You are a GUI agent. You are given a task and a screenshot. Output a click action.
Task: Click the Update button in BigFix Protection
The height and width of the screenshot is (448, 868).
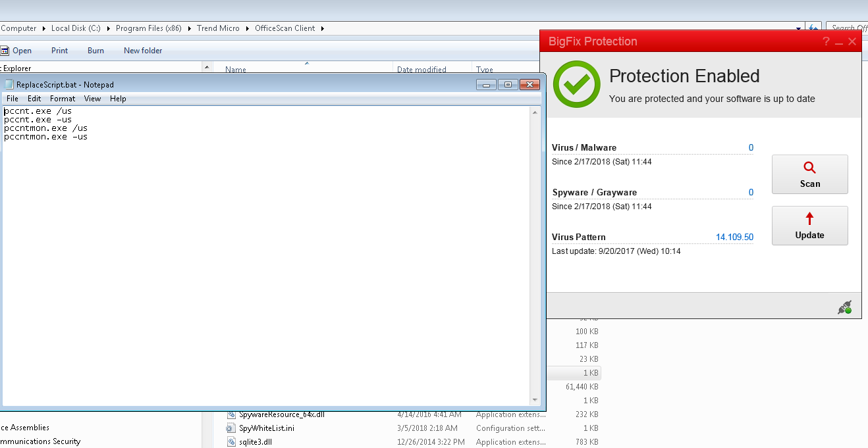point(809,226)
